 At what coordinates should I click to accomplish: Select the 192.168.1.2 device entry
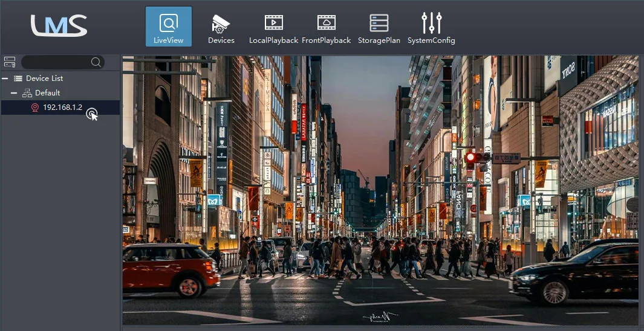coord(60,108)
